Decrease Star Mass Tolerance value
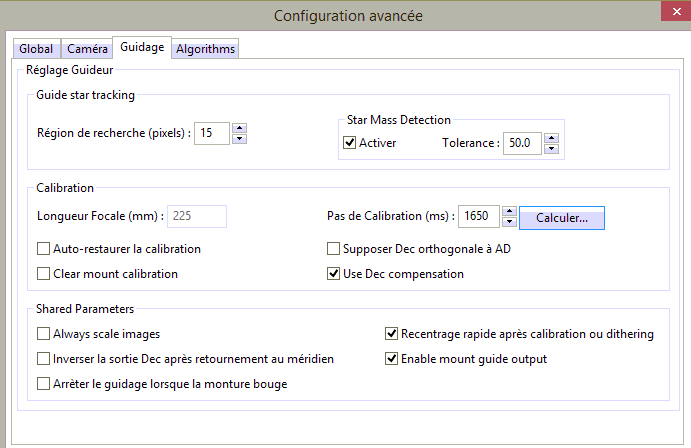691x448 pixels. tap(552, 149)
